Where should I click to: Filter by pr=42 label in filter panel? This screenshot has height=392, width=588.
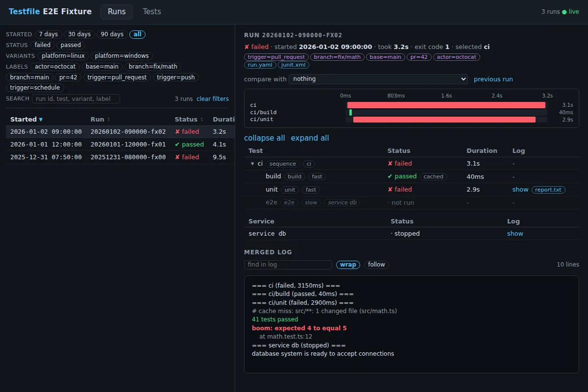(x=68, y=77)
